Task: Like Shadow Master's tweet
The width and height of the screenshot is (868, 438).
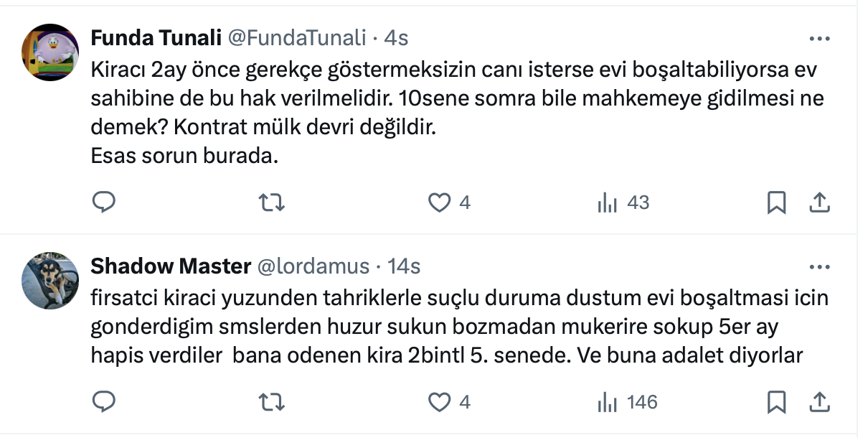Action: click(x=438, y=402)
